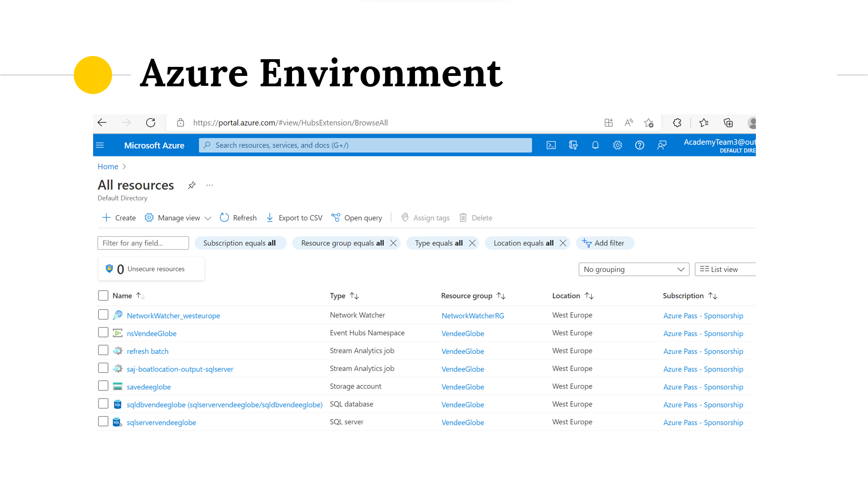Remove the Resource group equals all filter
This screenshot has width=868, height=488.
coord(393,243)
